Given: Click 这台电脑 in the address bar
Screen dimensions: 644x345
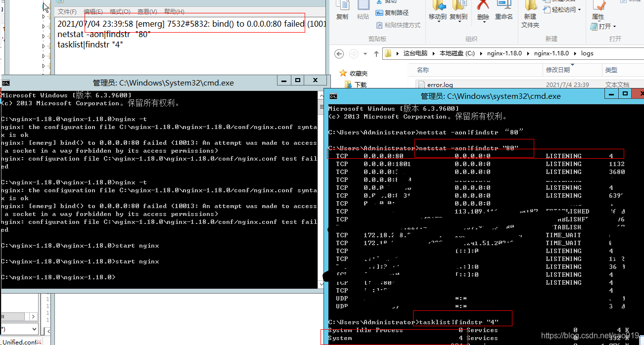Looking at the screenshot, I should tap(415, 53).
